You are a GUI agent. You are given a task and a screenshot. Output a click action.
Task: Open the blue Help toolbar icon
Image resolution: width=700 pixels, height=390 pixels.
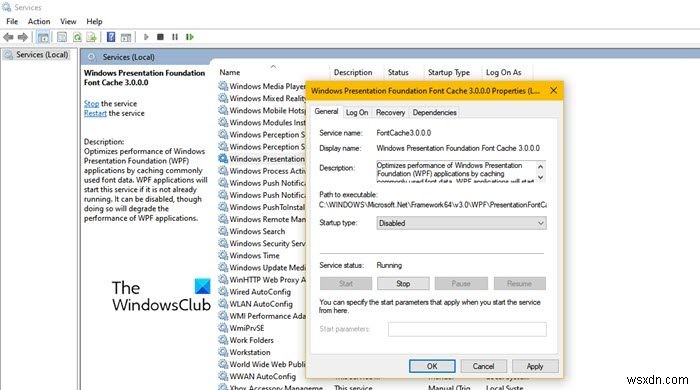(x=111, y=37)
